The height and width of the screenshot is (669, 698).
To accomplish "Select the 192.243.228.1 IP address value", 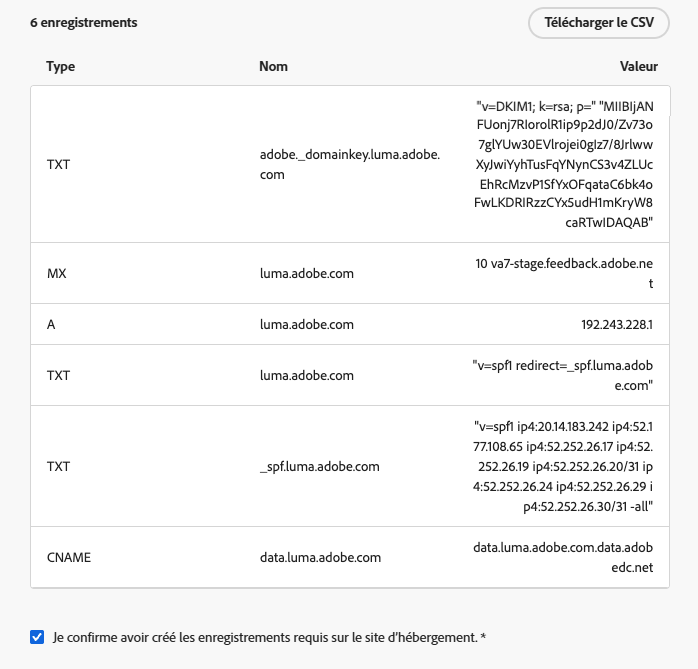I will pyautogui.click(x=617, y=324).
